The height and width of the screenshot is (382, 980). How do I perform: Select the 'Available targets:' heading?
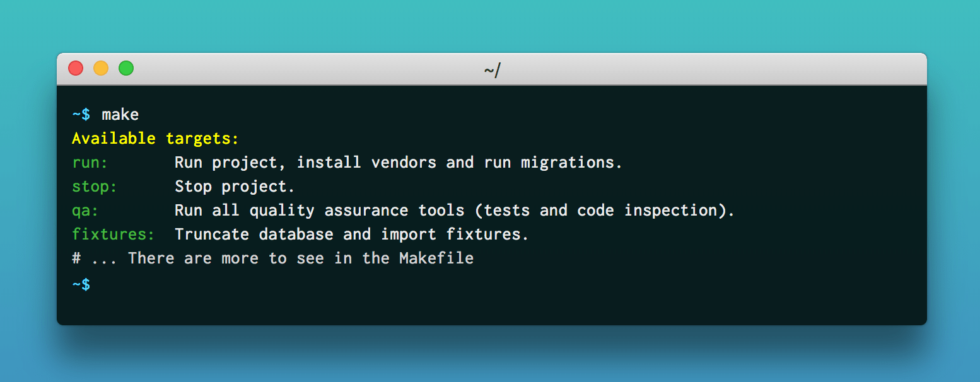pos(156,139)
